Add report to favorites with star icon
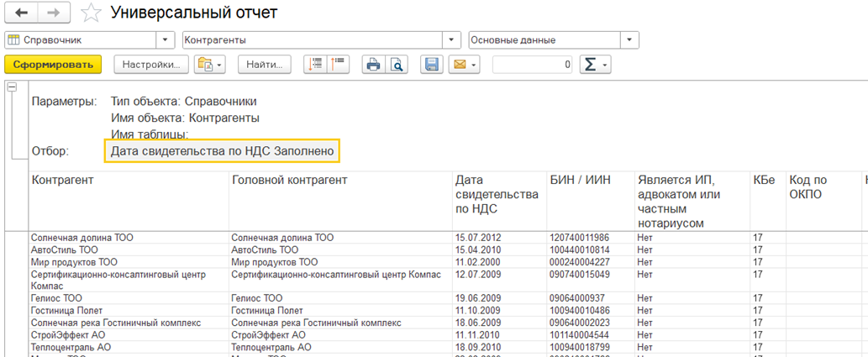The height and width of the screenshot is (357, 868). pos(91,13)
